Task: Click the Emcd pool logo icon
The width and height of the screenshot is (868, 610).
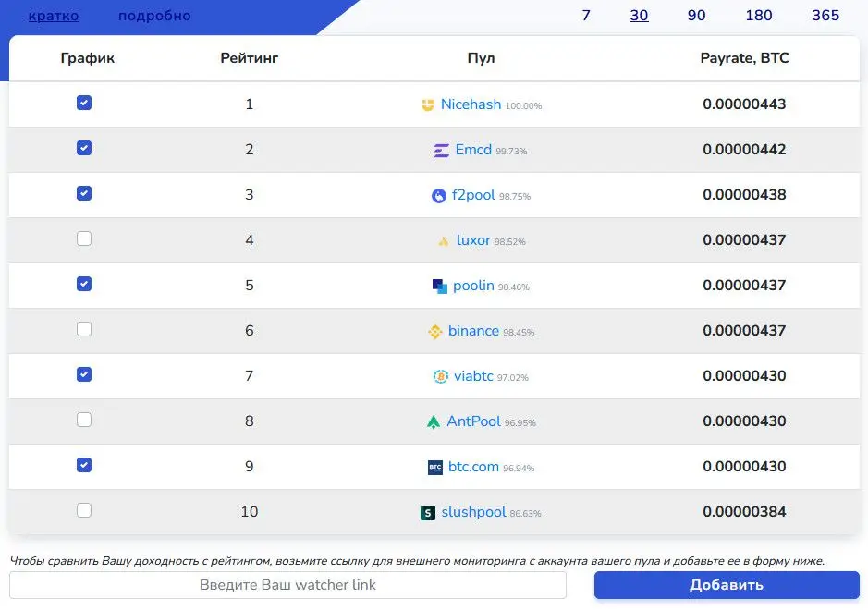Action: 441,150
